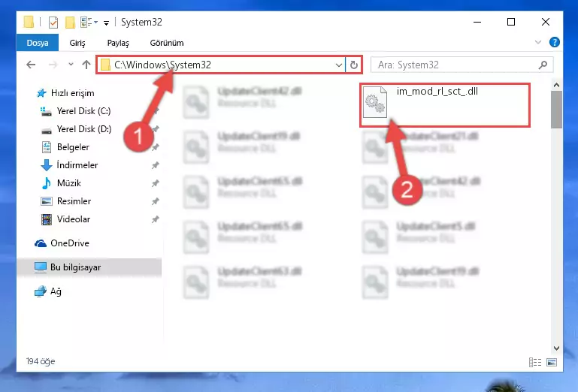The width and height of the screenshot is (578, 392).
Task: Click the pin icon next to Müzik
Action: pyautogui.click(x=155, y=183)
